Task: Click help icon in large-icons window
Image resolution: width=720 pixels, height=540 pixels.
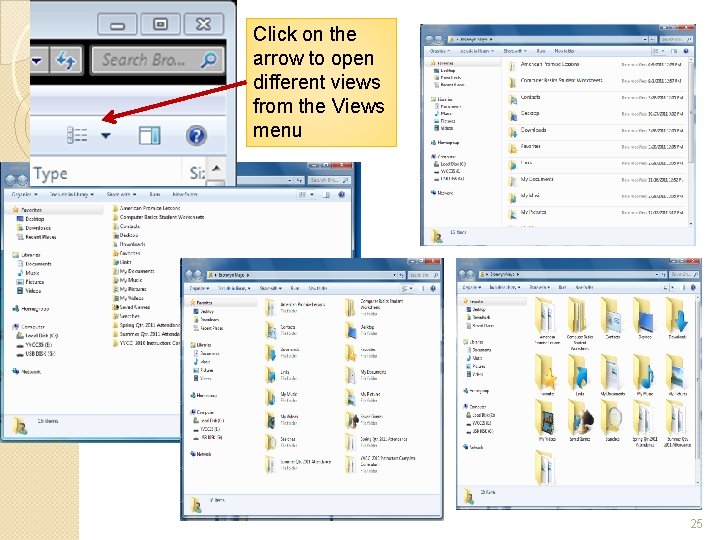Action: pyautogui.click(x=693, y=287)
